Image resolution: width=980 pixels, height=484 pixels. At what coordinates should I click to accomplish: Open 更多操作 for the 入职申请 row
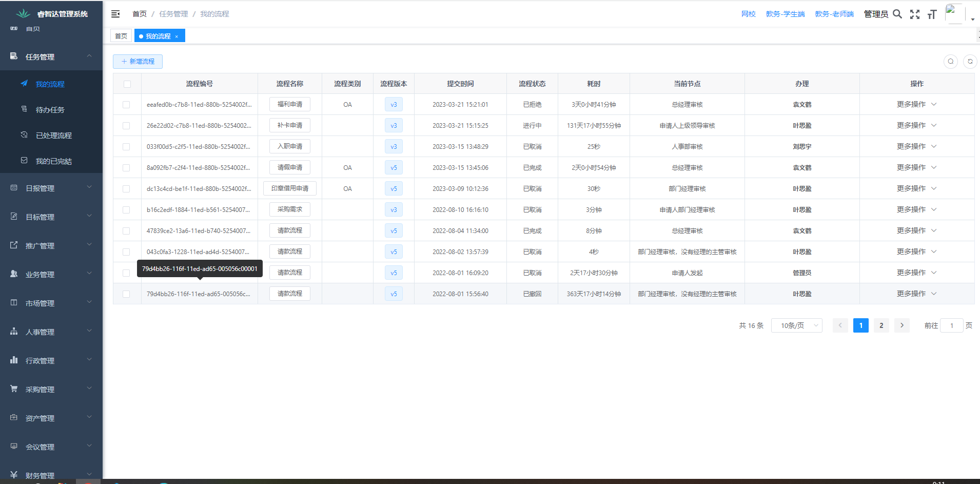coord(916,146)
